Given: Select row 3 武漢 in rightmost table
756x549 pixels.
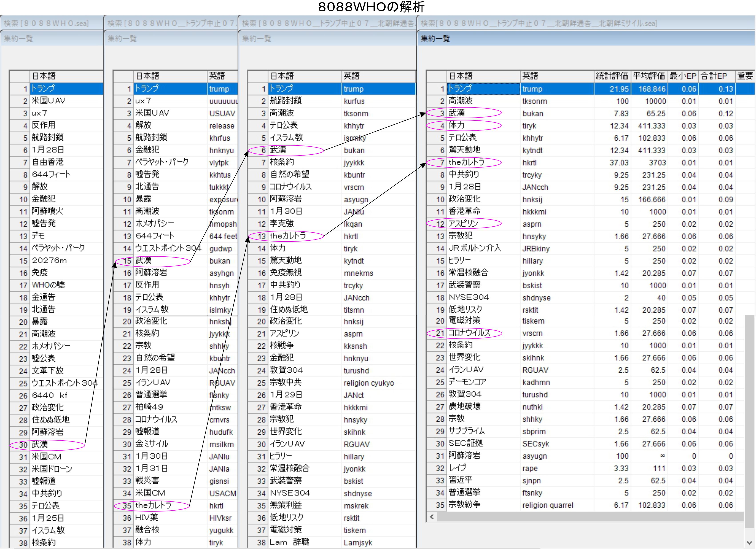Looking at the screenshot, I should pyautogui.click(x=457, y=113).
